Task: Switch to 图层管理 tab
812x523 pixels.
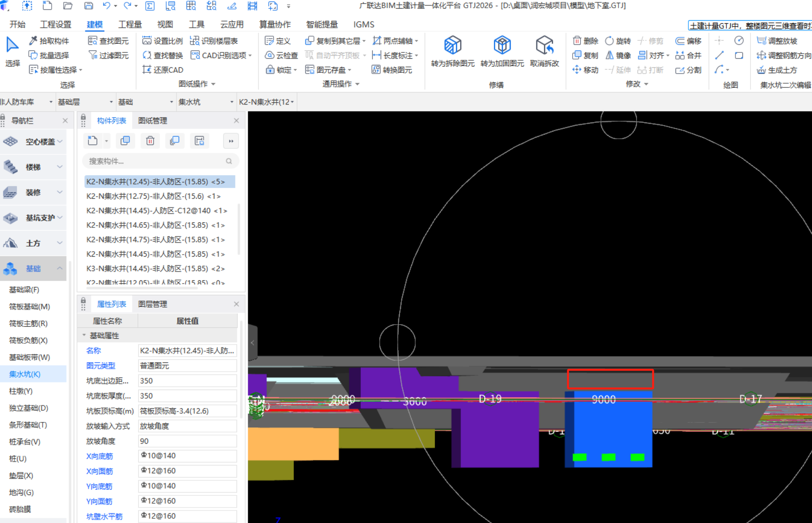Action: tap(153, 304)
